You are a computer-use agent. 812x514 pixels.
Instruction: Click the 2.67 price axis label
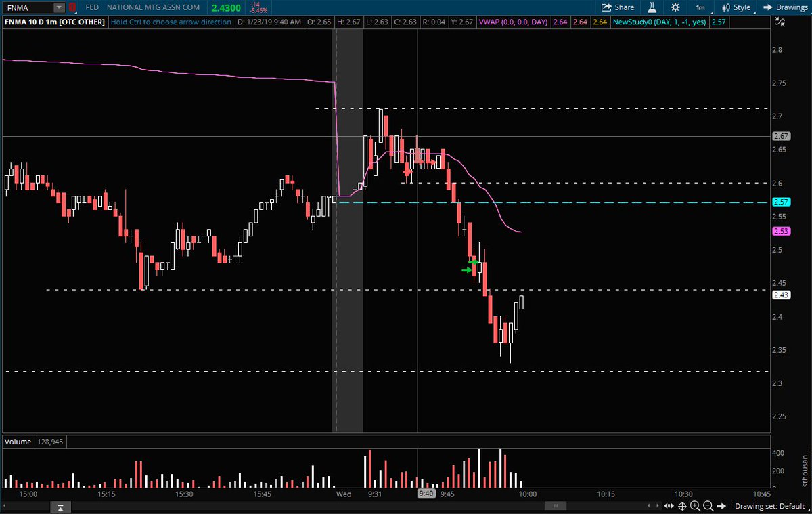click(x=781, y=135)
